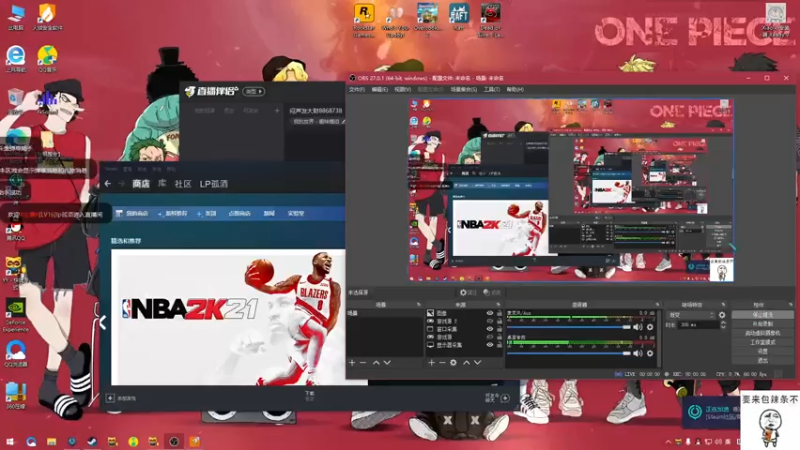Pop out the Scene Transitions dock header icon
Viewport: 800px width, 450px height.
723,305
